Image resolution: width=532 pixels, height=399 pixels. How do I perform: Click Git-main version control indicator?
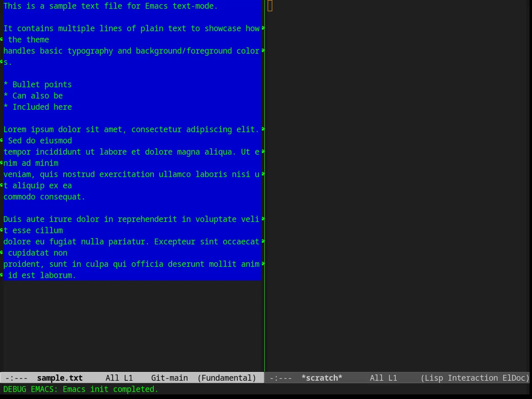click(x=170, y=378)
